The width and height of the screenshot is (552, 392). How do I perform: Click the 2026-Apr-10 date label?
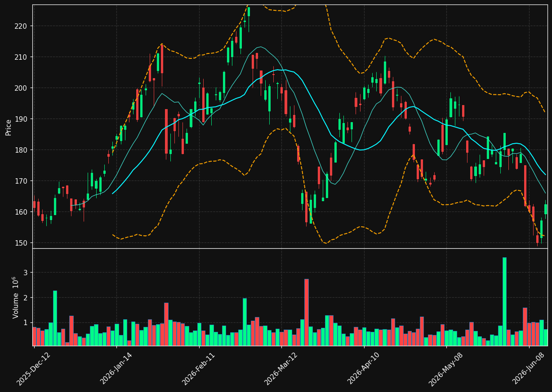tap(364, 368)
